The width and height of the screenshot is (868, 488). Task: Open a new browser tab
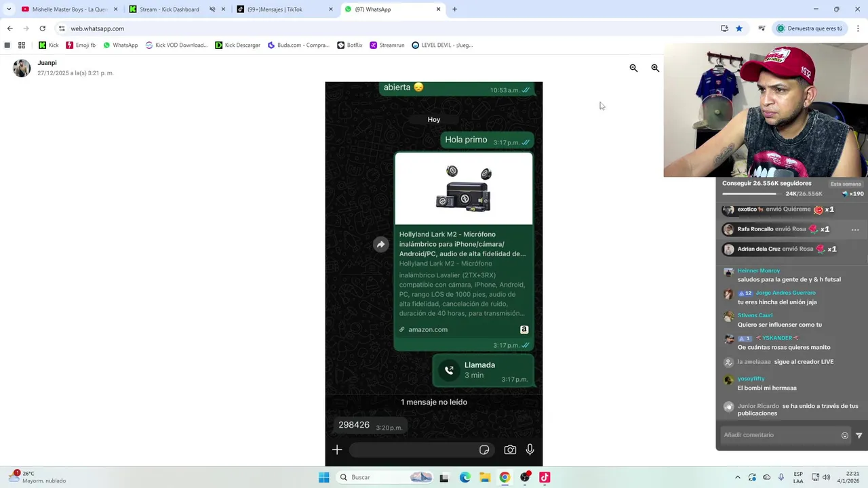pos(454,9)
